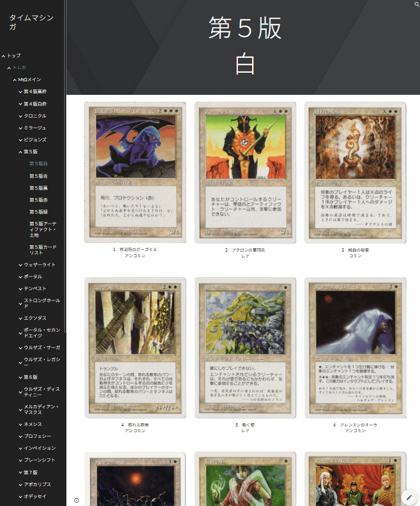Expand the ウルザズ・サーガ chevron
Viewport: 420px width, 506px height.
click(x=20, y=347)
